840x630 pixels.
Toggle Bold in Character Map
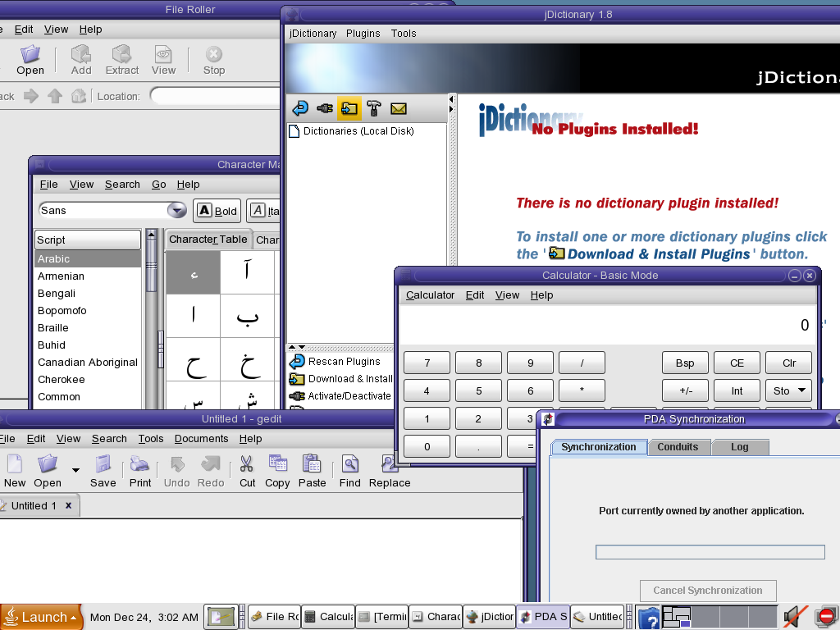(217, 211)
